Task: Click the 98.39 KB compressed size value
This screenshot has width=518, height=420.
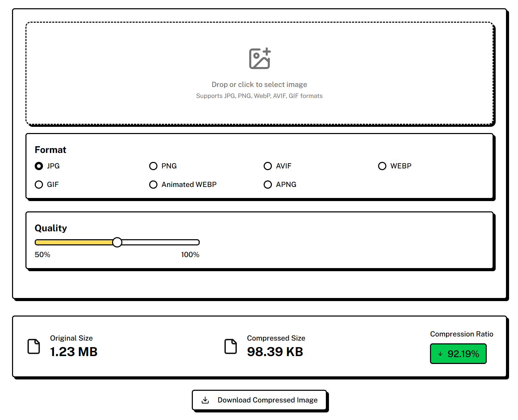Action: 275,352
